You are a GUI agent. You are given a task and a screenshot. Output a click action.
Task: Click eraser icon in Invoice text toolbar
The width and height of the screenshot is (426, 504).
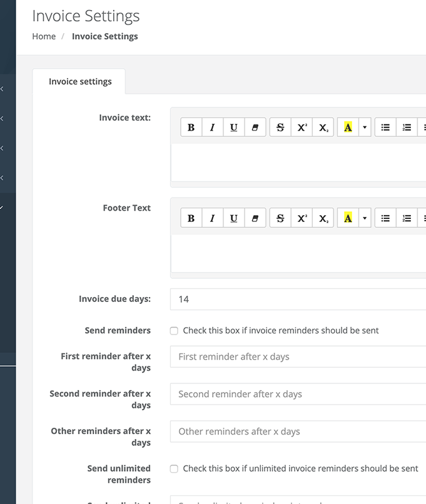tap(255, 128)
